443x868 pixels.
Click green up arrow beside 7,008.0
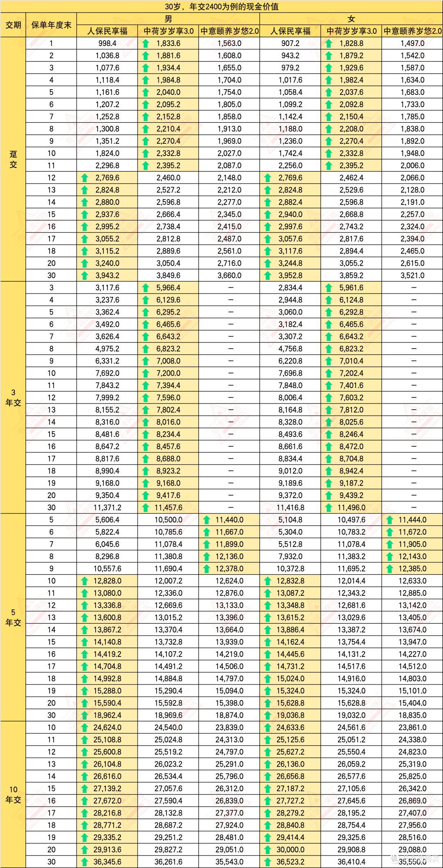(x=146, y=361)
